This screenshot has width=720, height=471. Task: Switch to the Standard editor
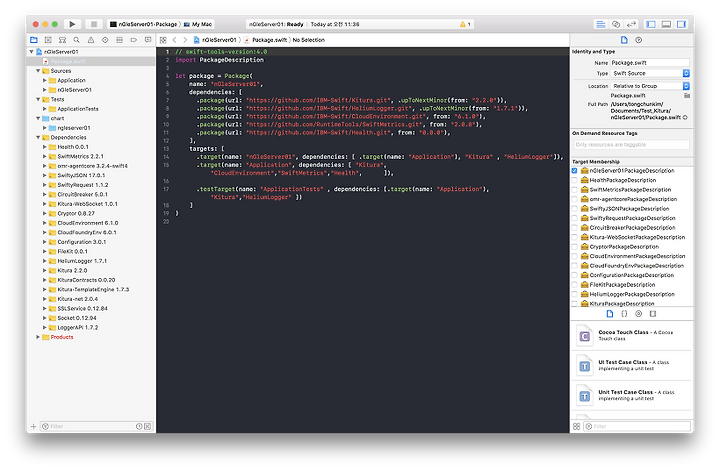[600, 24]
